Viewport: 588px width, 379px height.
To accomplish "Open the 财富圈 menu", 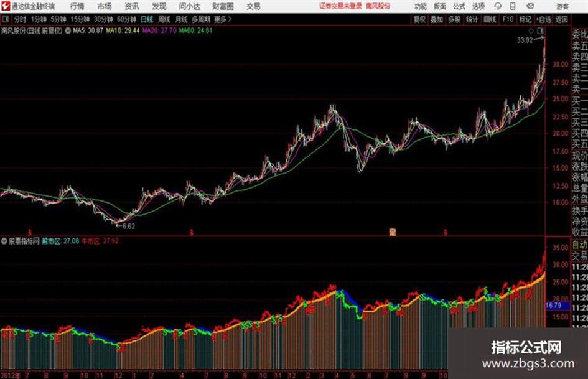I will tap(223, 6).
